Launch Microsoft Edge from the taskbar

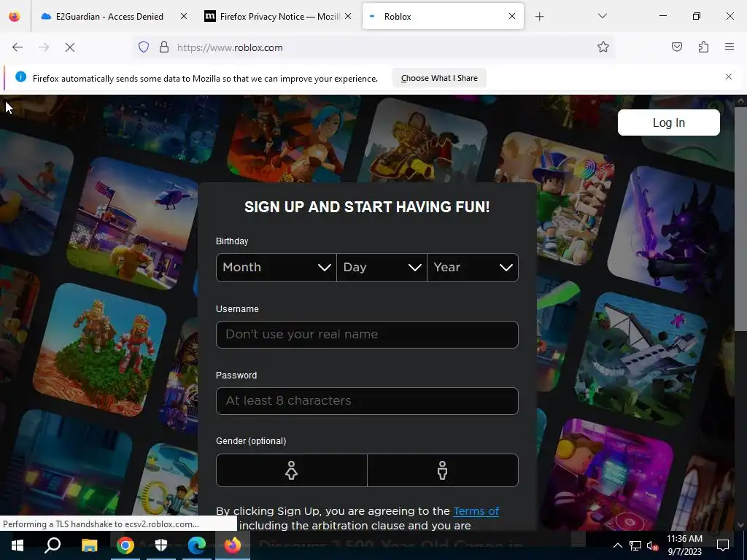[x=197, y=545]
